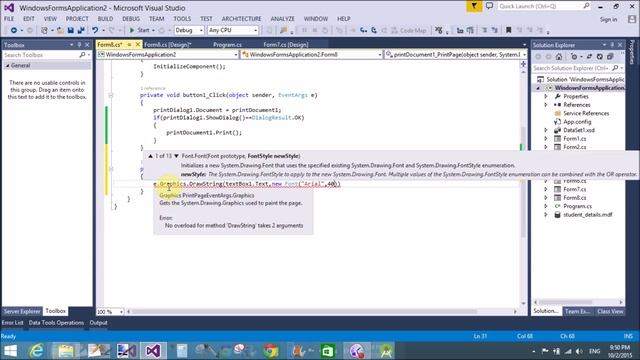
Task: Toggle a bookmark with the Bookmark icon
Action: click(x=509, y=30)
